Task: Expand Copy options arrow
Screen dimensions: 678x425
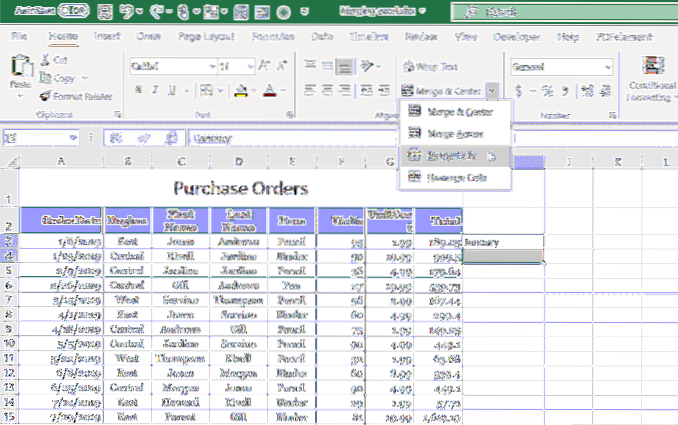Action: 84,78
